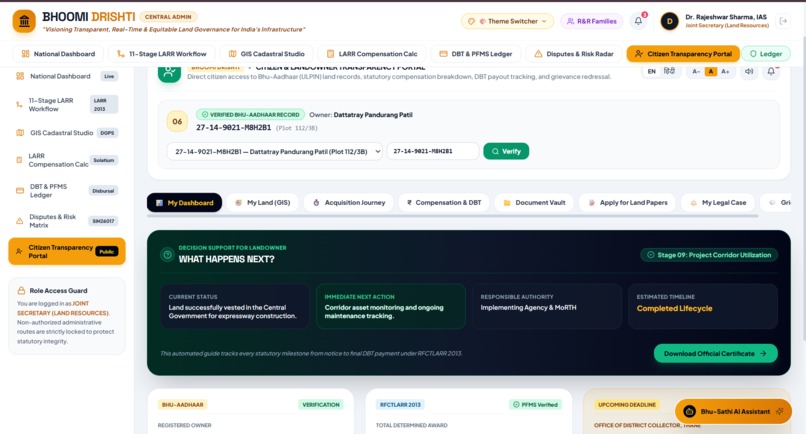
Task: Click the sparkle icon on Bhu-Sathi AI Assistant
Action: [x=779, y=411]
